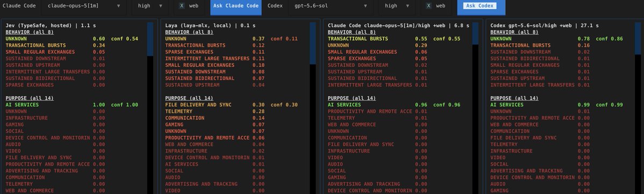
Task: Click BEHAVIOR (all 8) header in Laya panel
Action: (189, 32)
